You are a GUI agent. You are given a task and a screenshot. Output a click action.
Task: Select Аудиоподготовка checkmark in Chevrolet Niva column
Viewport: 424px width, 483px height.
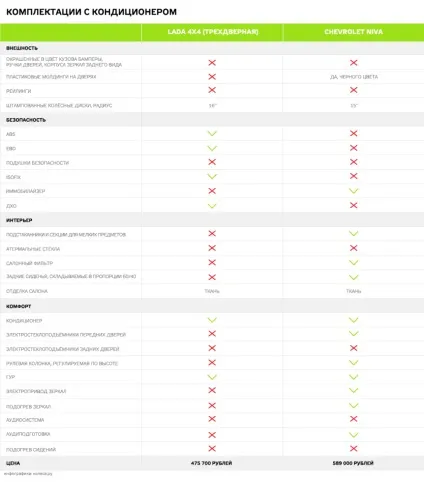click(354, 435)
